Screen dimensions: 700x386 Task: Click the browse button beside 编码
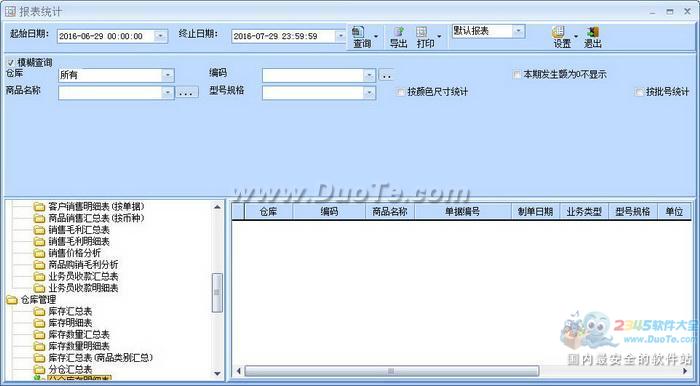pos(386,76)
